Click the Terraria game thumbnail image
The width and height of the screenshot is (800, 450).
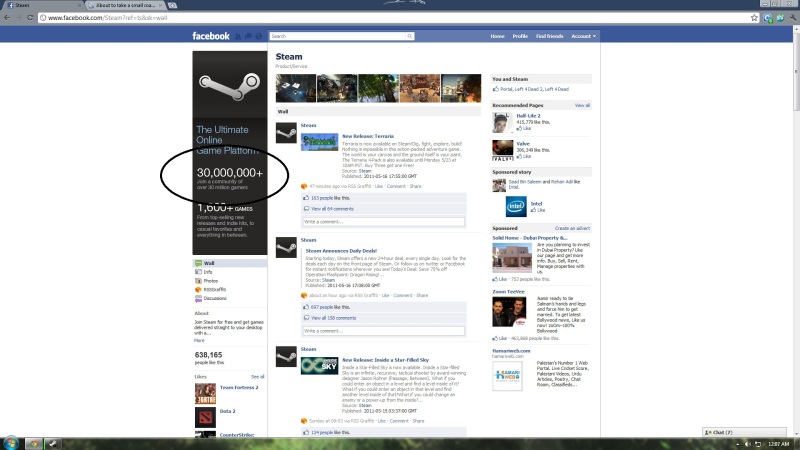tap(319, 142)
